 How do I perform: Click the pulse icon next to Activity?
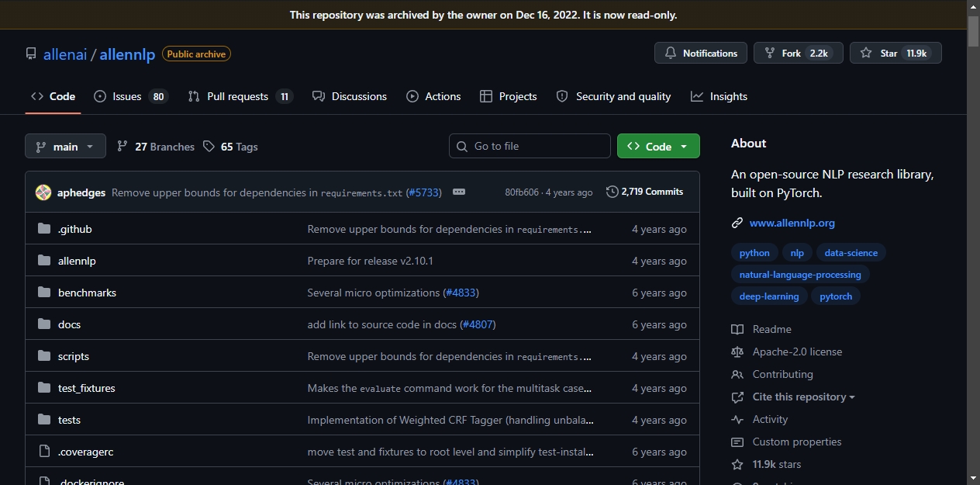click(737, 420)
